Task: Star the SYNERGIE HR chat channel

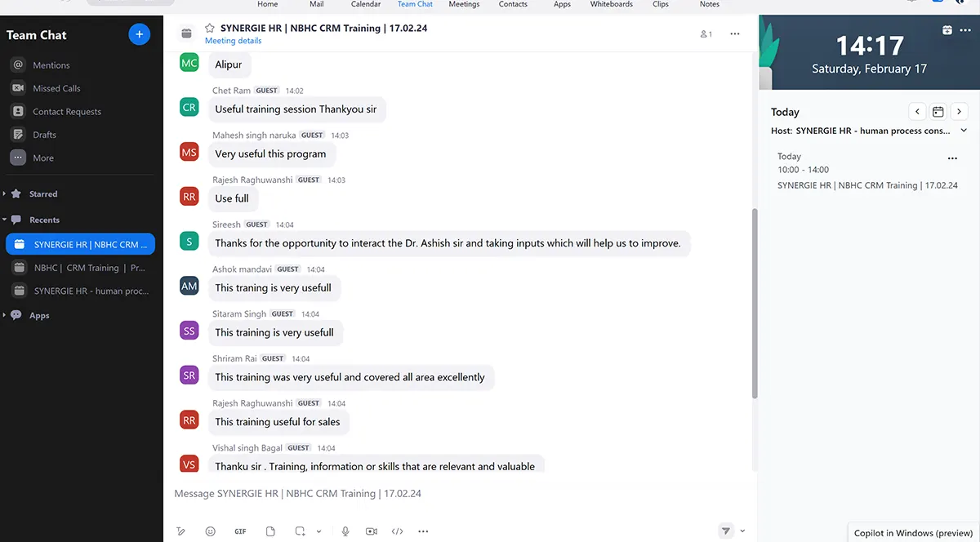Action: pos(210,29)
